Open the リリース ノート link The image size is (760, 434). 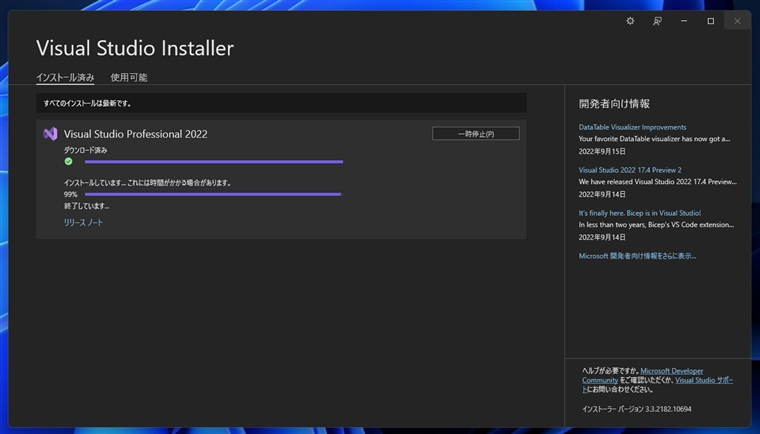point(83,222)
